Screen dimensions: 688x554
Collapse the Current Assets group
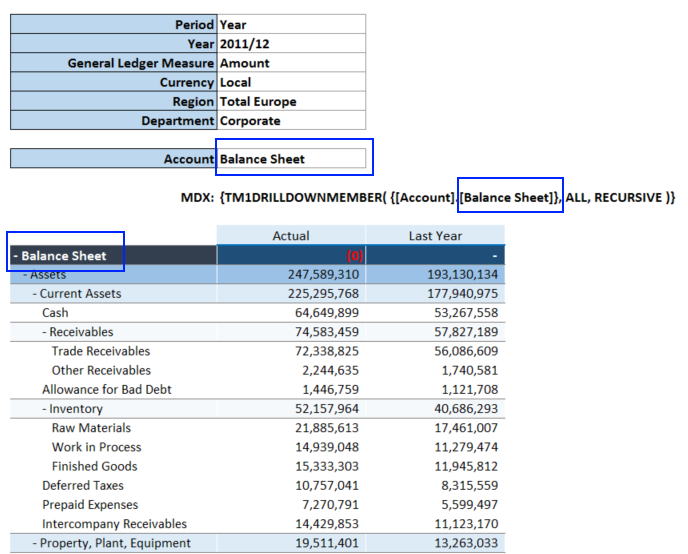pyautogui.click(x=35, y=294)
